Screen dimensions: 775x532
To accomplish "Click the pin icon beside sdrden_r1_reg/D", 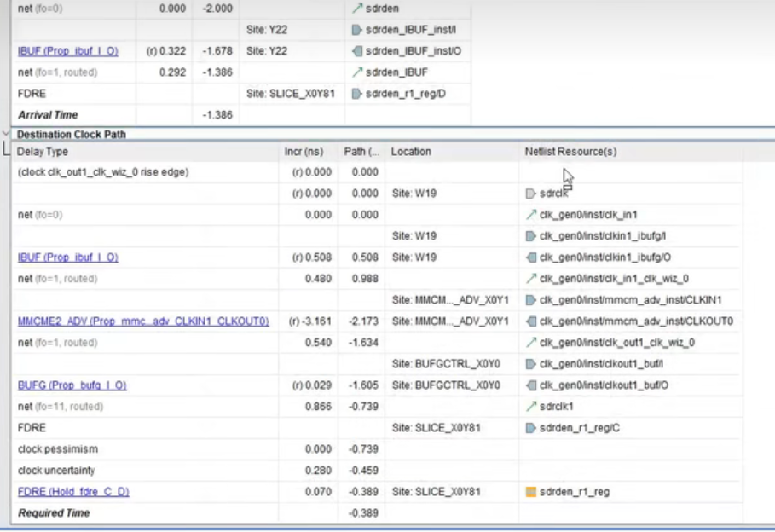I will pyautogui.click(x=356, y=94).
